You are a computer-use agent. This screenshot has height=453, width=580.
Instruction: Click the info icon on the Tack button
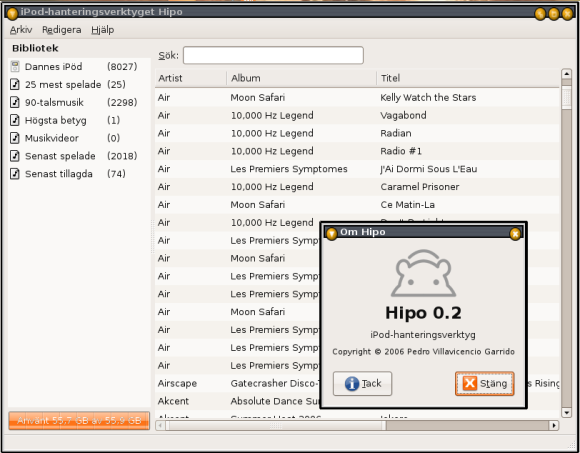tap(352, 383)
